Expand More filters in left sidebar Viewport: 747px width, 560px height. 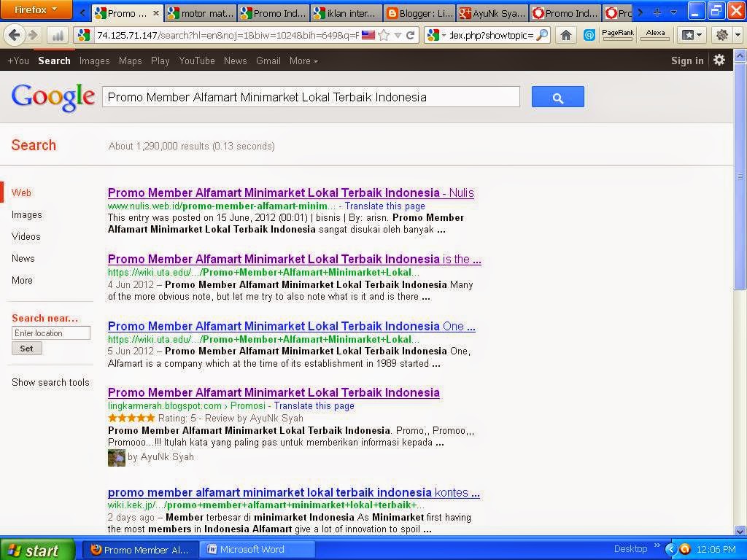[22, 281]
